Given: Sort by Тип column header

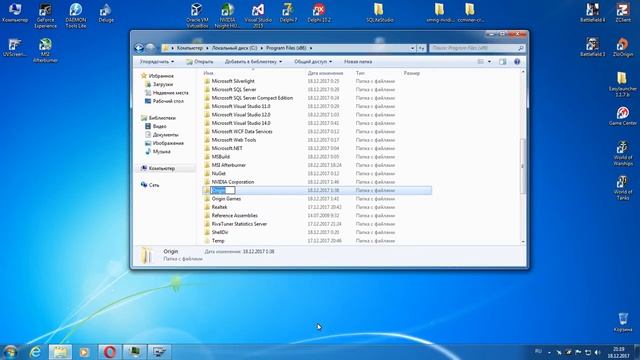Looking at the screenshot, I should point(360,73).
